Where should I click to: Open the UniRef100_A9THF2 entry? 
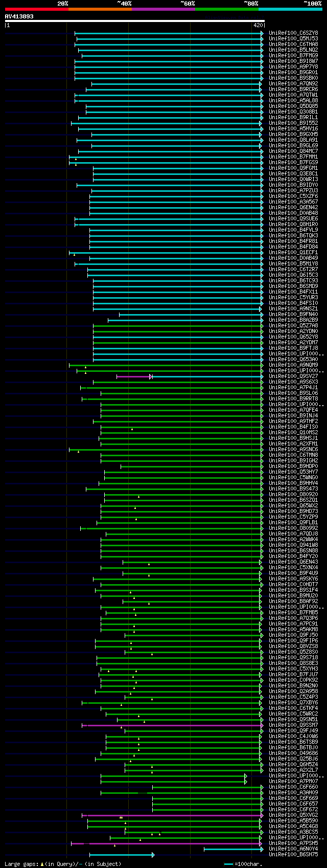tap(293, 421)
